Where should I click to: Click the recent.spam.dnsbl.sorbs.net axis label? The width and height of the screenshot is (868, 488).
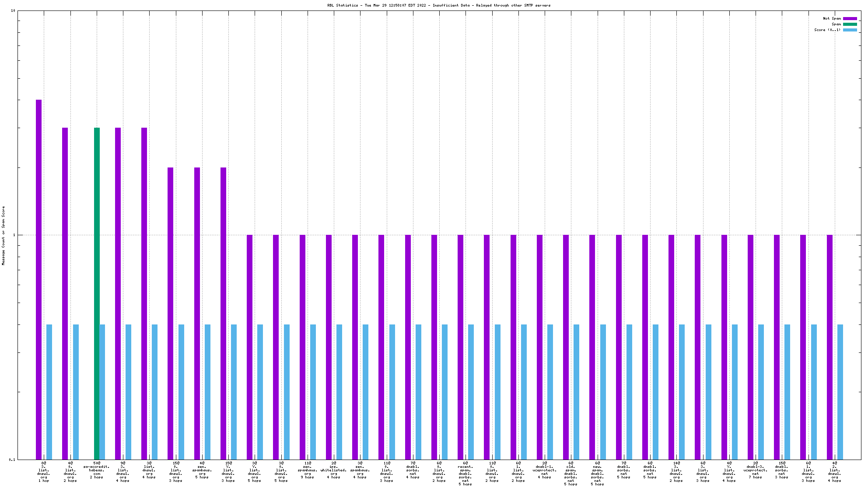point(465,474)
